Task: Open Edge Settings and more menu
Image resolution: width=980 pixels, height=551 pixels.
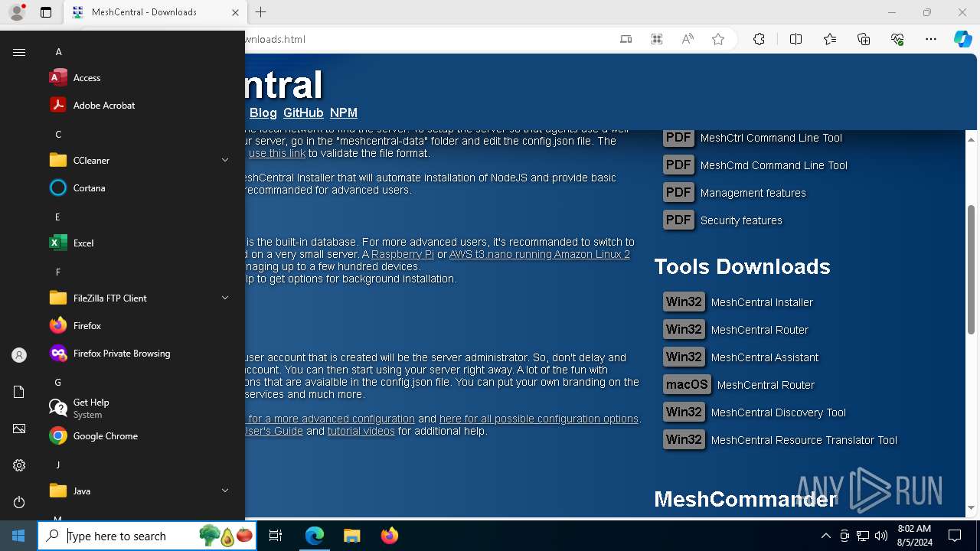Action: [x=931, y=39]
